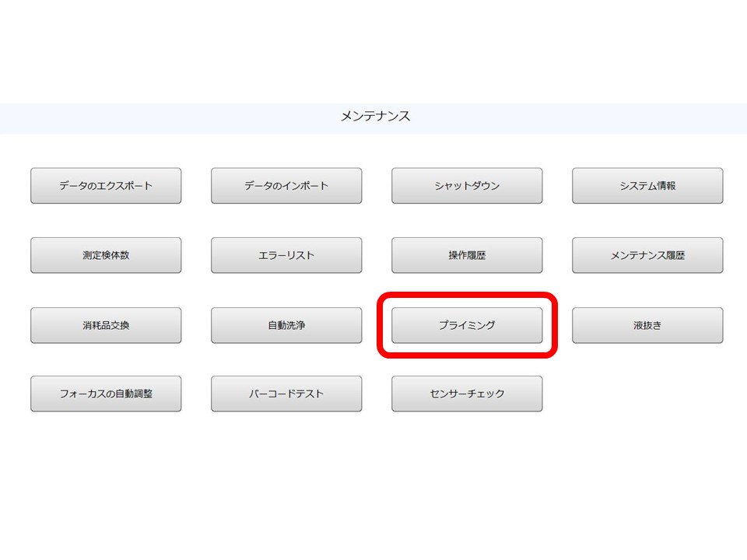View メンテナンス履歴 (Maintenance History)
747x560 pixels.
[647, 254]
